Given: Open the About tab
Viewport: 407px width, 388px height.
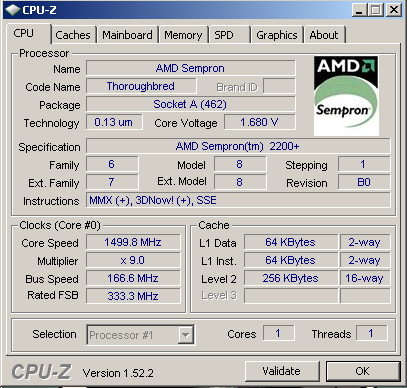Looking at the screenshot, I should point(324,35).
